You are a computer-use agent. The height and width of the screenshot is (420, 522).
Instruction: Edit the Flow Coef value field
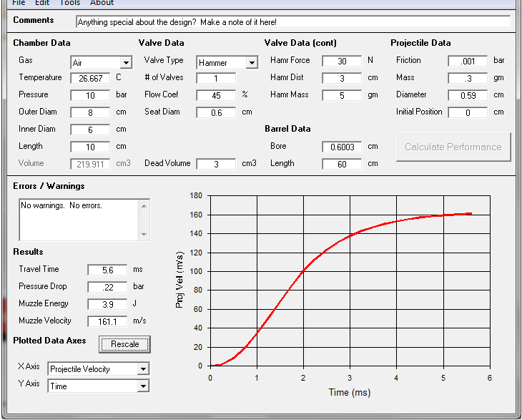[x=216, y=95]
